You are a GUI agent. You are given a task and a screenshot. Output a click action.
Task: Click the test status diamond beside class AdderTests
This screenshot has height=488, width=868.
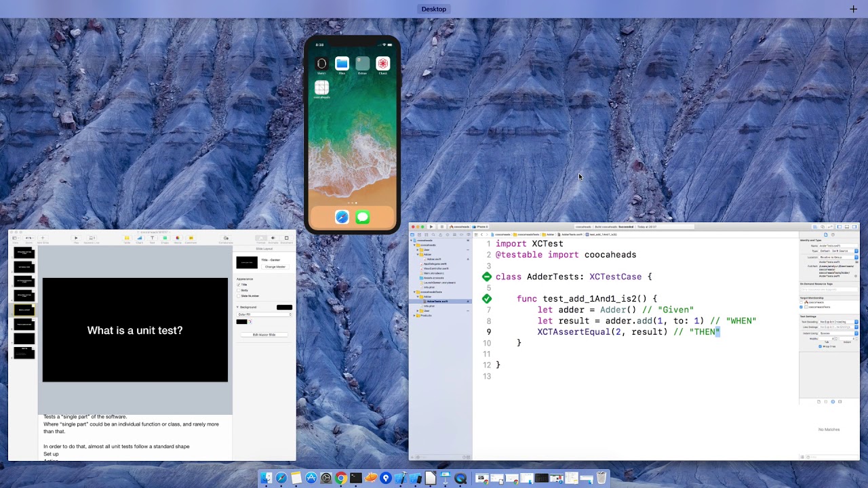pos(487,277)
